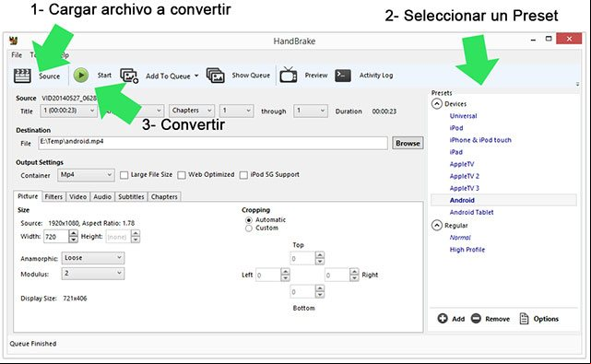Open the start chapter dropdown before through

pos(236,111)
